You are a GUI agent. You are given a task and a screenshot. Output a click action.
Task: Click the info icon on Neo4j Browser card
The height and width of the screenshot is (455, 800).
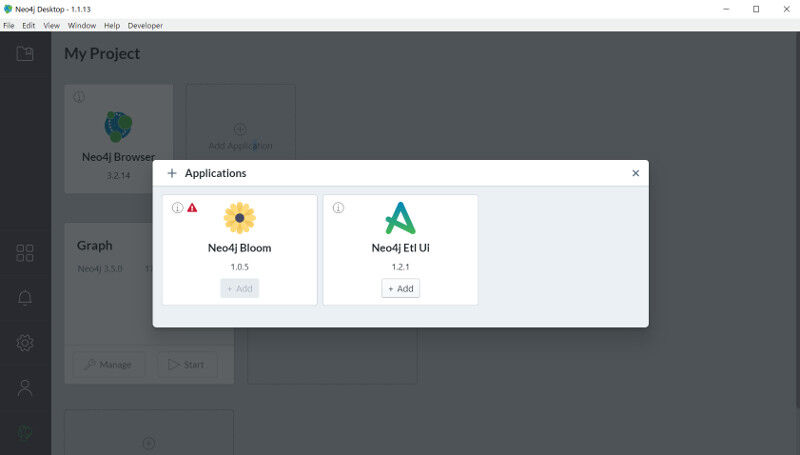(79, 96)
